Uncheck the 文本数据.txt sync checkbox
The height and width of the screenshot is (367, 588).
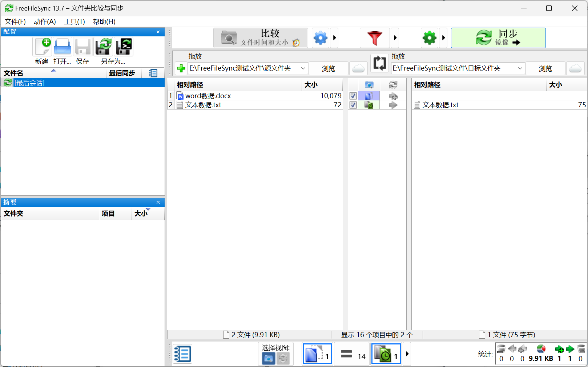[x=353, y=105]
